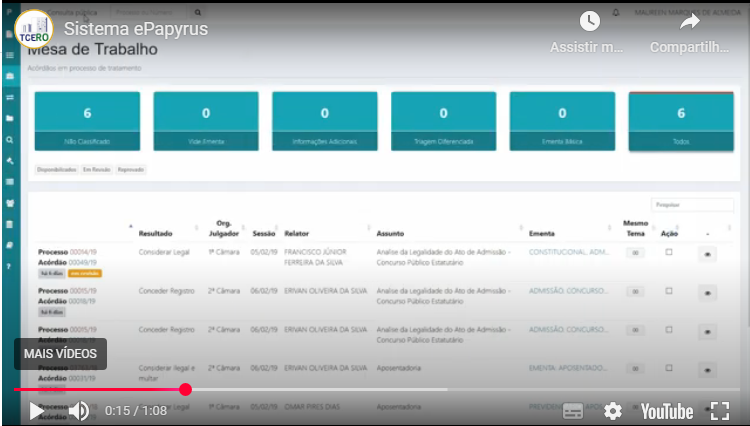Play the ePapyrus video

(36, 411)
